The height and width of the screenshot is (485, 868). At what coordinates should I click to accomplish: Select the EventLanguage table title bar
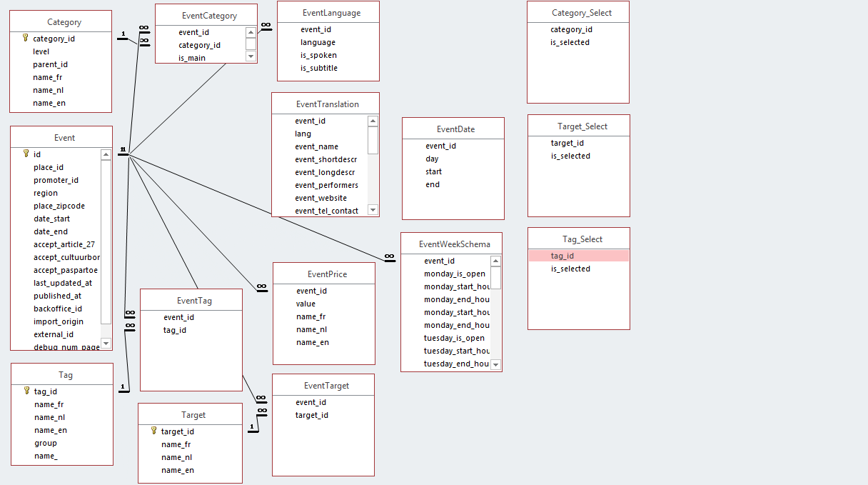[x=328, y=13]
